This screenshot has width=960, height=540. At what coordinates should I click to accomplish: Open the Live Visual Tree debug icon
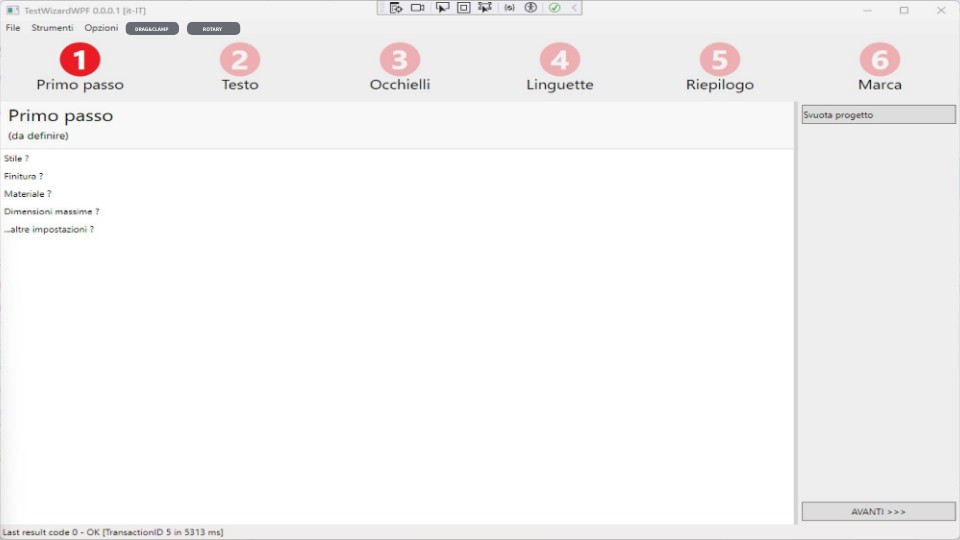point(396,8)
